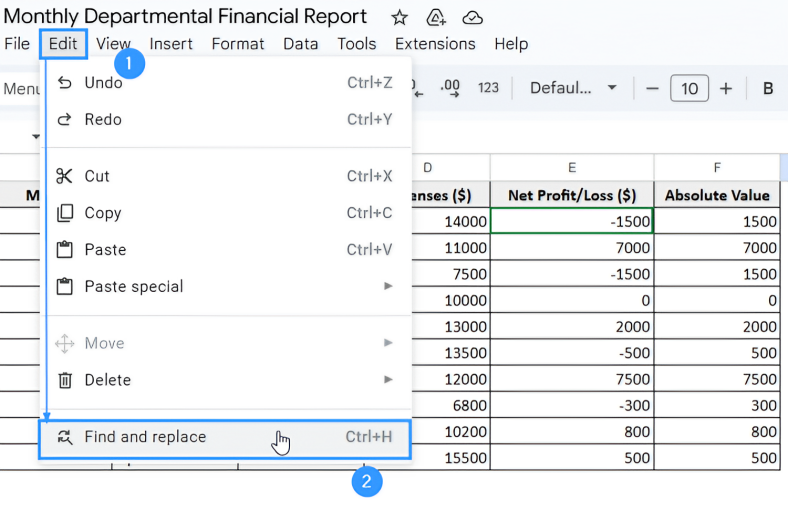The image size is (788, 511).
Task: Open the Default font dropdown
Action: coord(573,88)
